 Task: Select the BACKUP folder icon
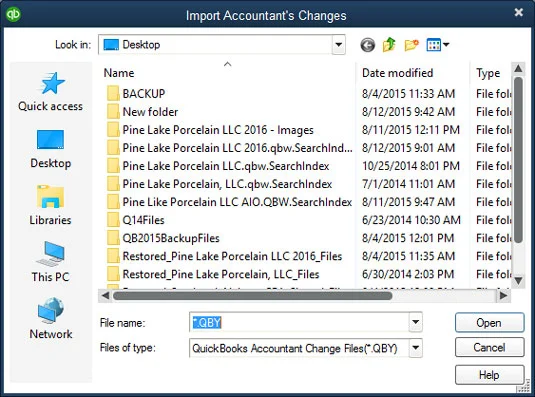113,93
